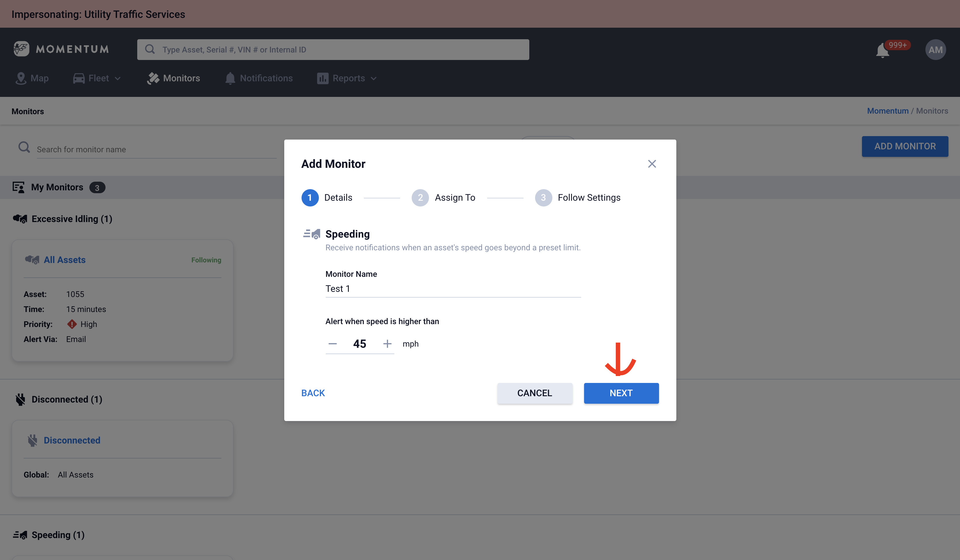The height and width of the screenshot is (560, 960).
Task: Decrease speed limit with minus button
Action: tap(333, 344)
